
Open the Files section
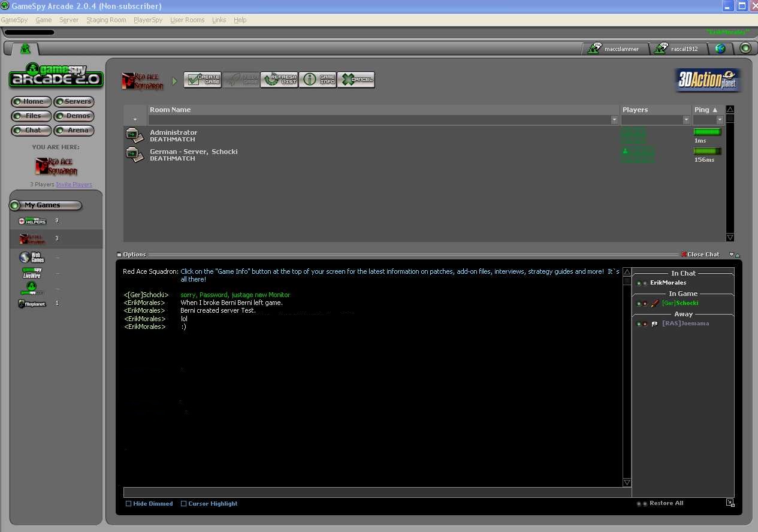(32, 116)
